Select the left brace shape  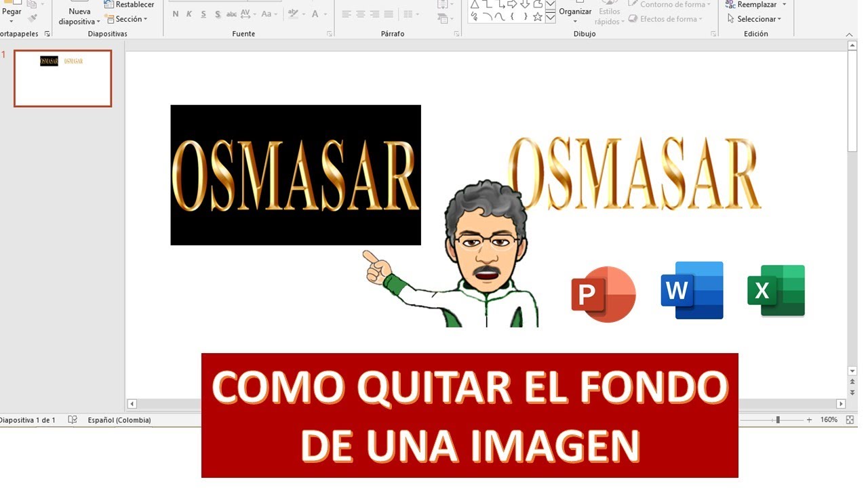tap(512, 17)
